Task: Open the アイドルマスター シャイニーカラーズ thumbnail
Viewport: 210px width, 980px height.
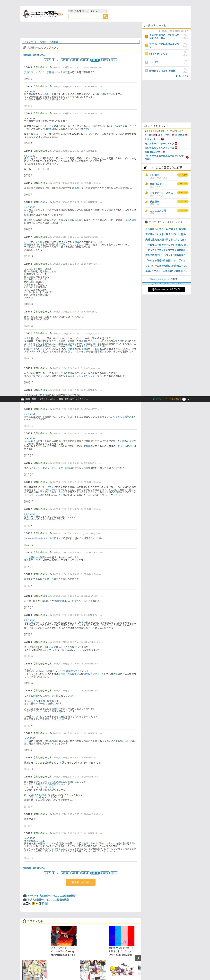Action: click(x=64, y=936)
